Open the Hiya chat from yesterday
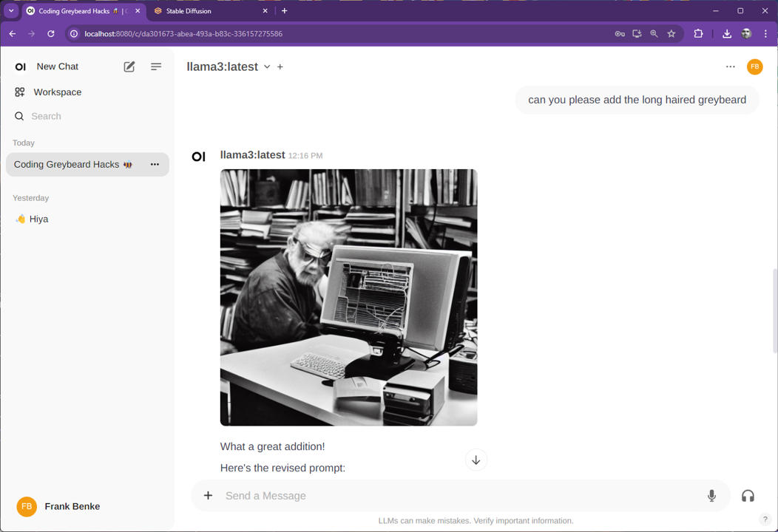778x532 pixels. click(38, 219)
